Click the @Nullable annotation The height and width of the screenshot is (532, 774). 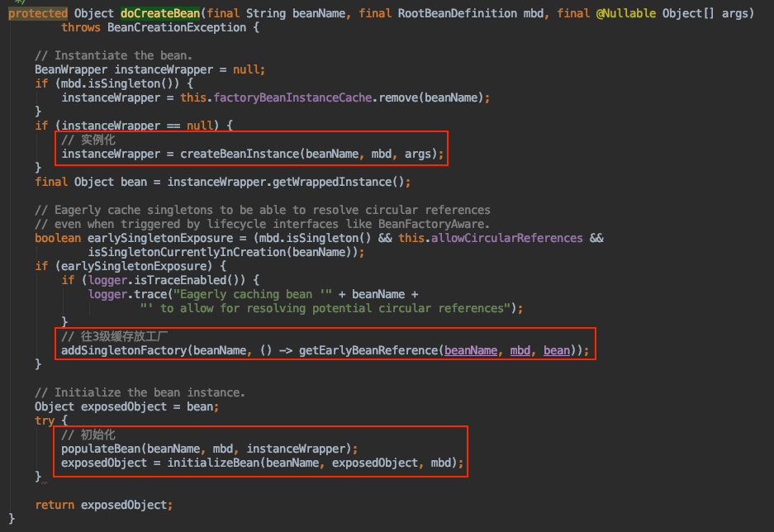pos(626,14)
